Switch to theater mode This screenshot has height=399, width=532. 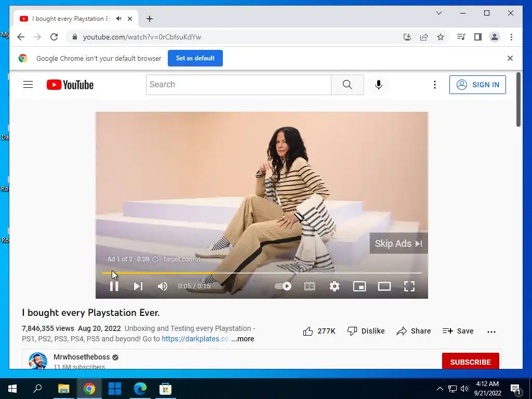(x=384, y=286)
